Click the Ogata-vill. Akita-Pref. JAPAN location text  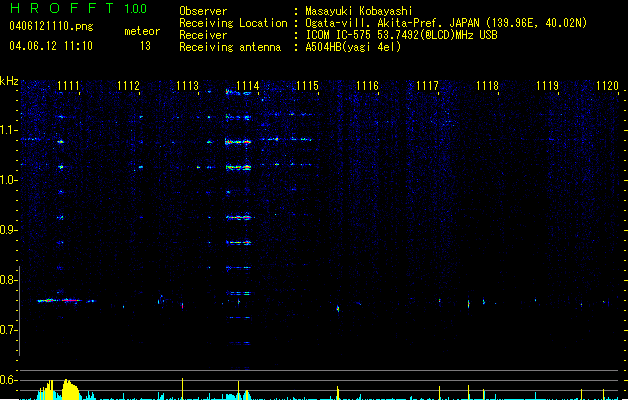(x=446, y=23)
